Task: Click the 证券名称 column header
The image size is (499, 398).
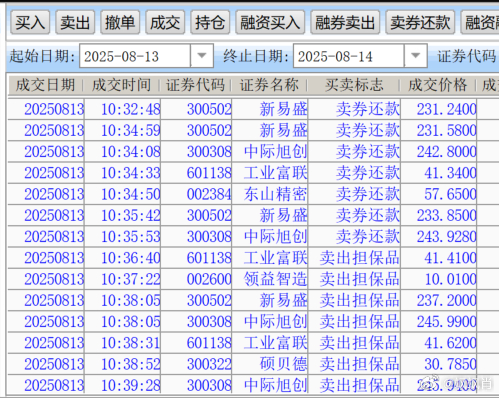Action: (x=269, y=85)
